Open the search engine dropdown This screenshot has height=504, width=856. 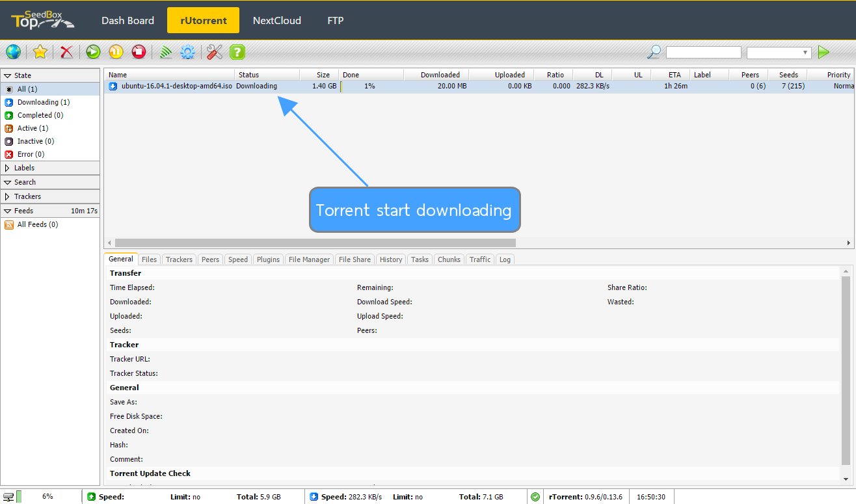(x=779, y=53)
